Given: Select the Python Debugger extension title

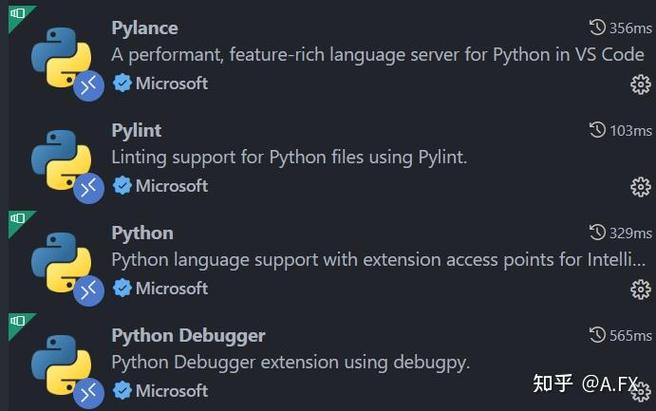Looking at the screenshot, I should 188,335.
